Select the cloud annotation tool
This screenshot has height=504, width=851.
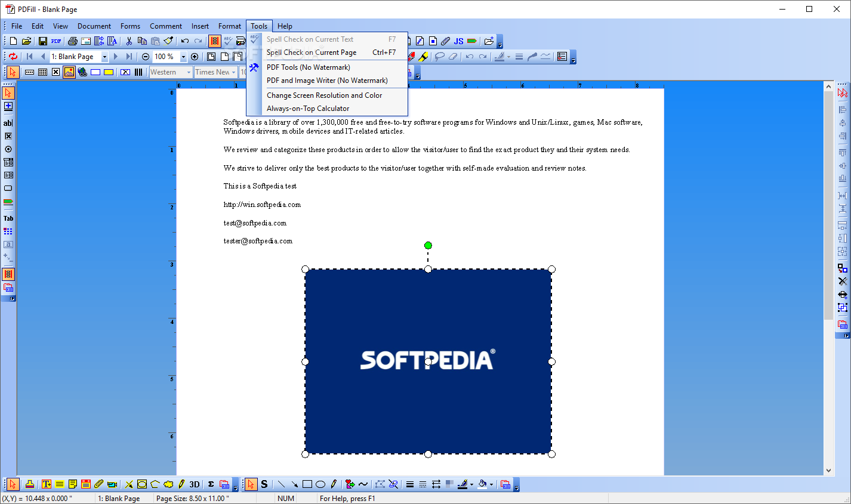coord(168,484)
